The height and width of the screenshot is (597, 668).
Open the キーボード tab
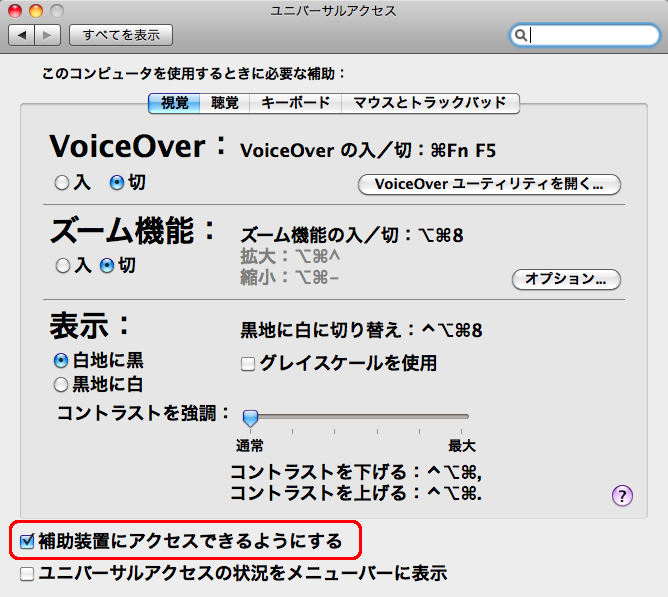tap(295, 103)
